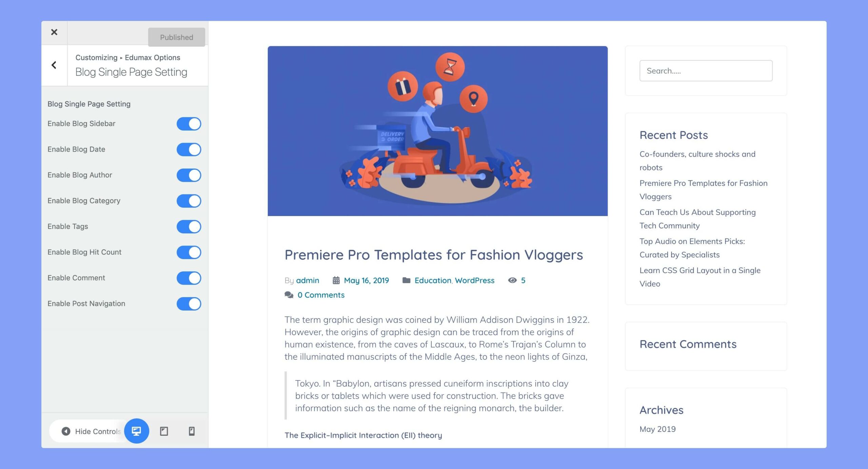Click the Published button

point(176,36)
